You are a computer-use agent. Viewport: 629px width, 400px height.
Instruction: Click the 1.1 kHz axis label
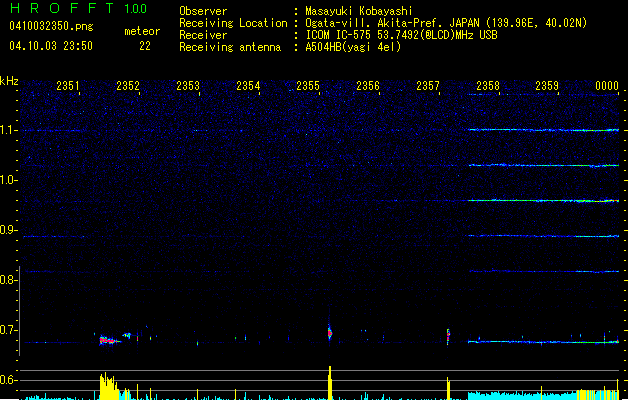[8, 130]
